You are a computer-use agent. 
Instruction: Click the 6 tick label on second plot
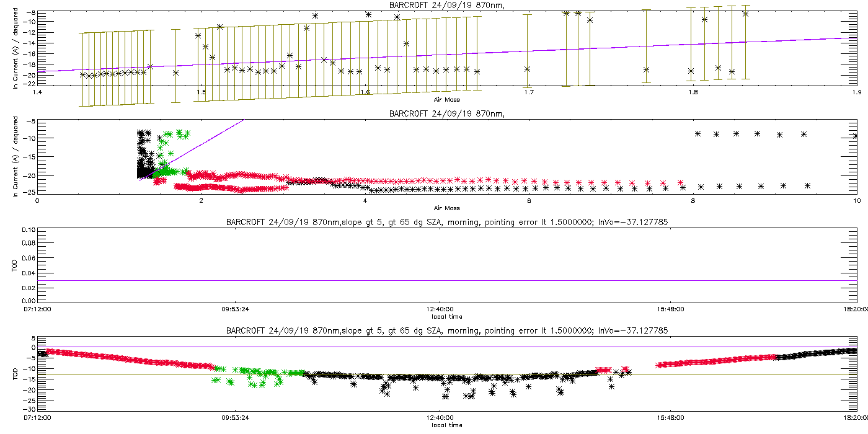pyautogui.click(x=529, y=200)
